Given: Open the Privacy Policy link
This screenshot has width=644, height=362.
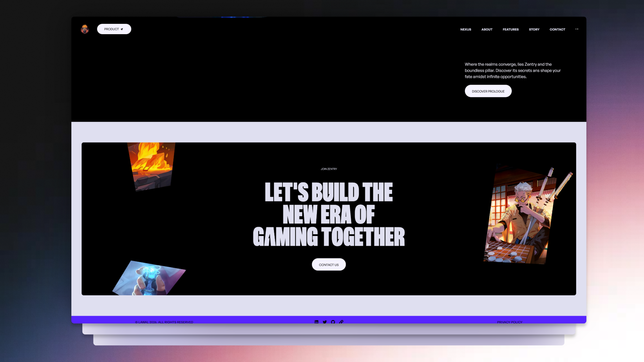Looking at the screenshot, I should (509, 322).
